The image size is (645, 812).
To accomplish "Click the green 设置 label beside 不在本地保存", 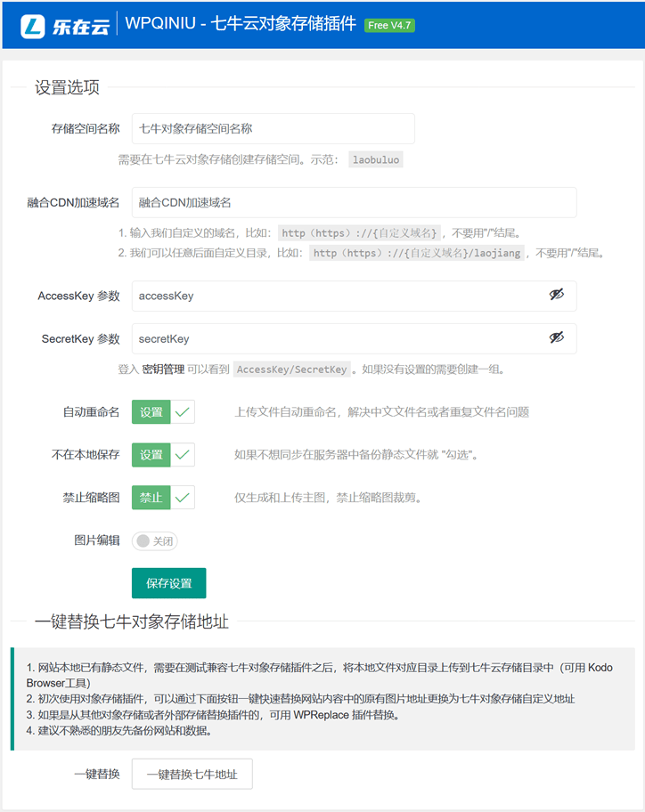I will pyautogui.click(x=151, y=455).
